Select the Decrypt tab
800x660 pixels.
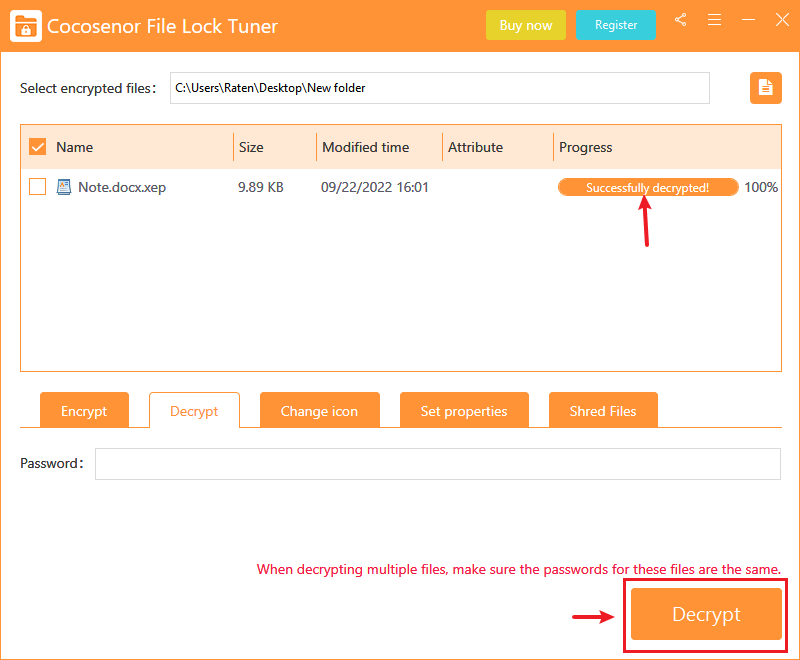coord(194,410)
